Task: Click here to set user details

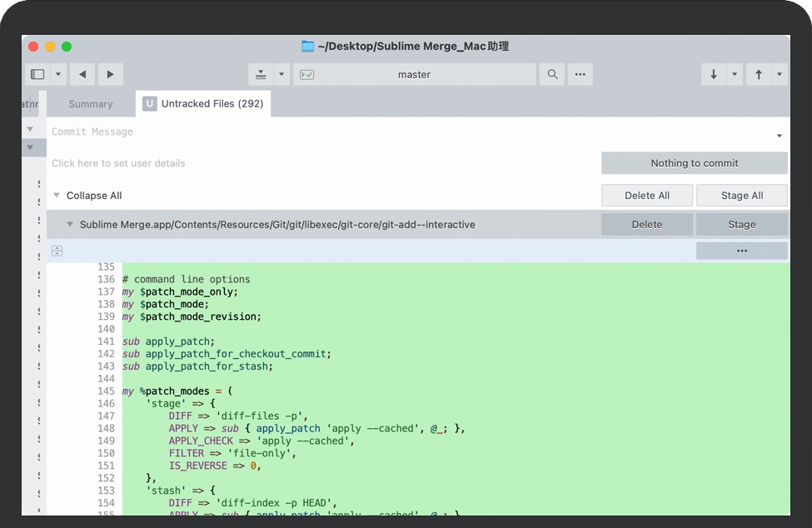Action: click(118, 163)
